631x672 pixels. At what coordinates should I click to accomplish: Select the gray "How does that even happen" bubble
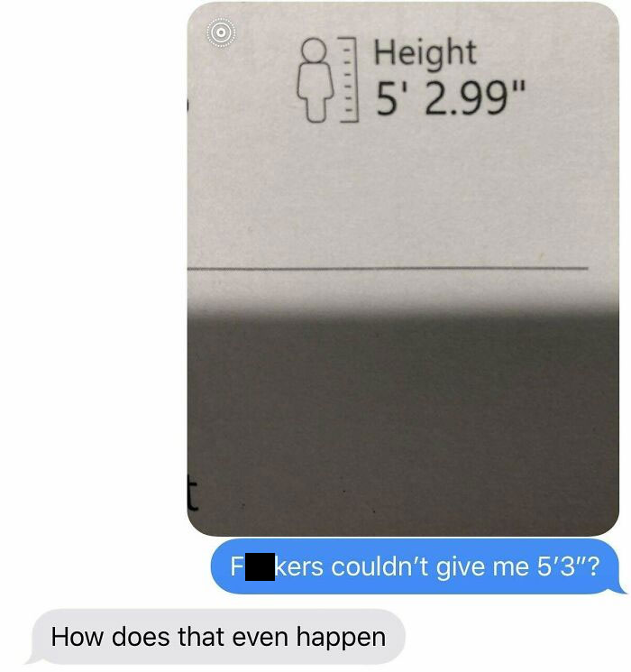(217, 637)
